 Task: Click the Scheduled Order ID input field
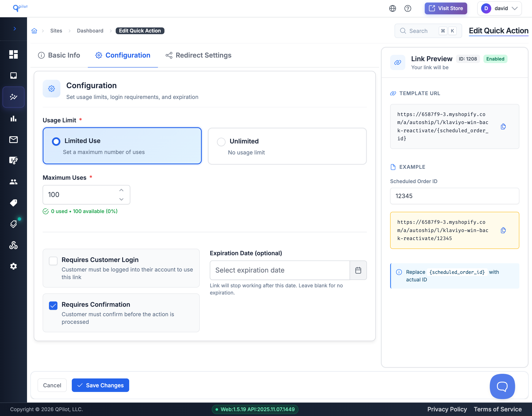[x=454, y=196]
